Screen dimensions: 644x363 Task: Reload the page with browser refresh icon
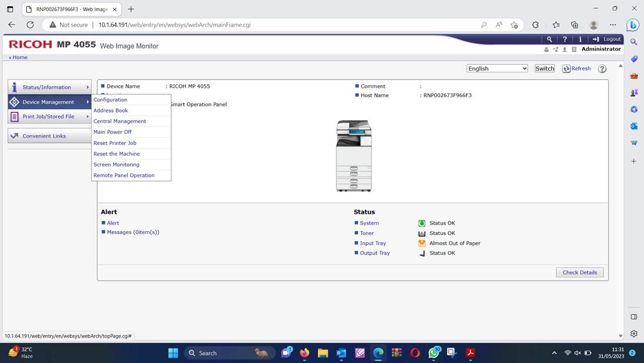click(x=30, y=25)
